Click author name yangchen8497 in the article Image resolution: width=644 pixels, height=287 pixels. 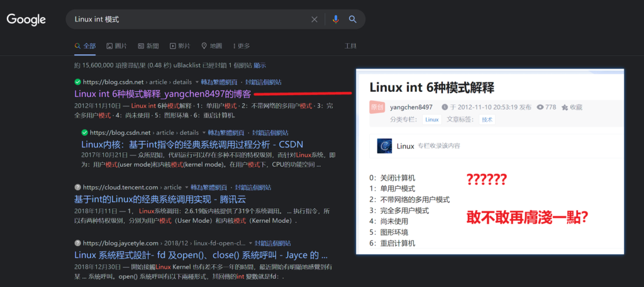(411, 108)
